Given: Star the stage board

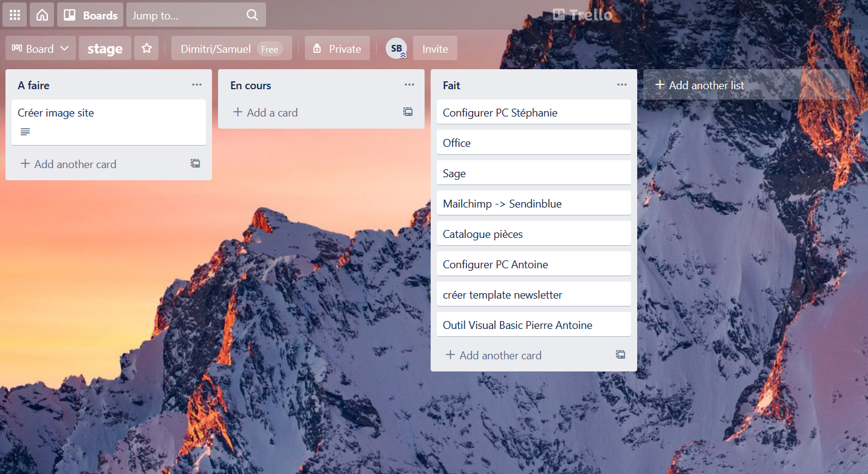Looking at the screenshot, I should point(146,49).
